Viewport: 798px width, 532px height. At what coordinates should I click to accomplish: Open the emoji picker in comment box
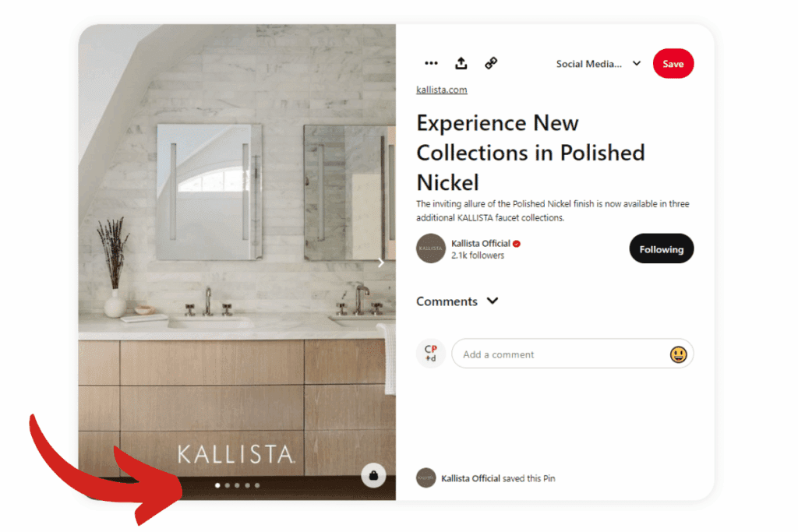(x=678, y=354)
